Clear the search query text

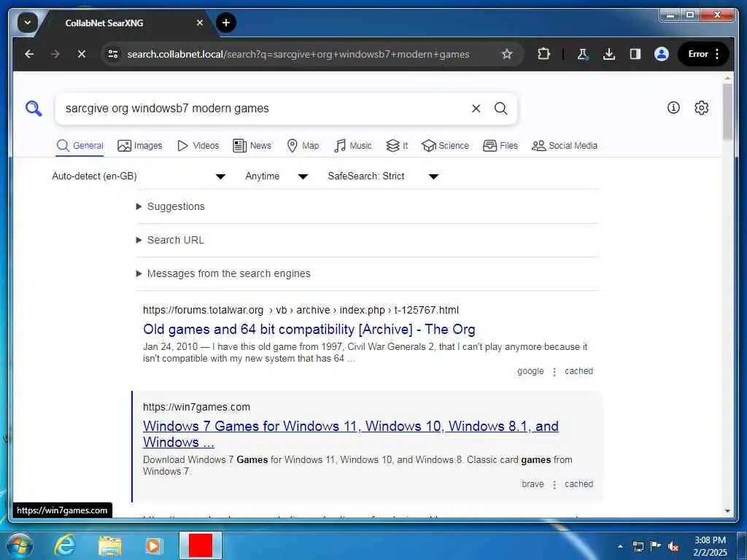(476, 109)
